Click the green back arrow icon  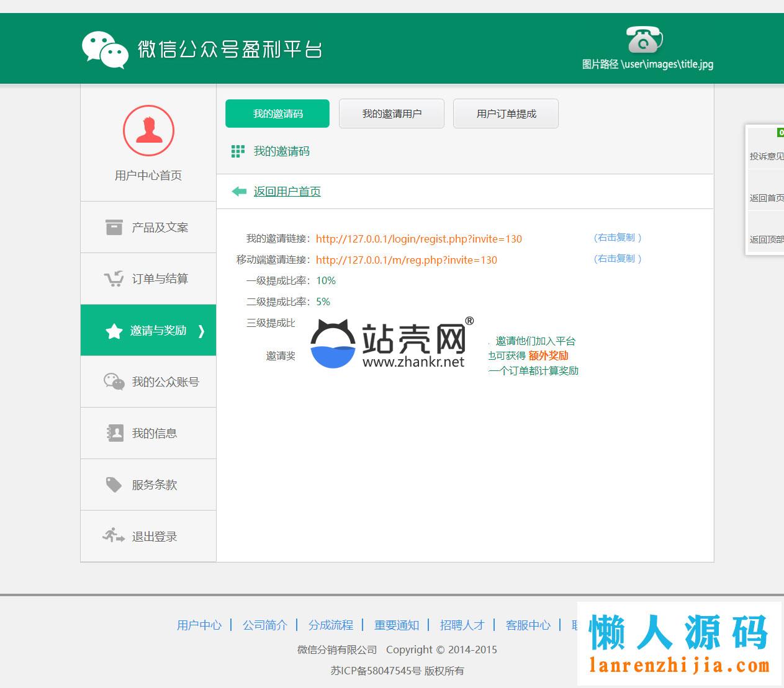click(239, 192)
